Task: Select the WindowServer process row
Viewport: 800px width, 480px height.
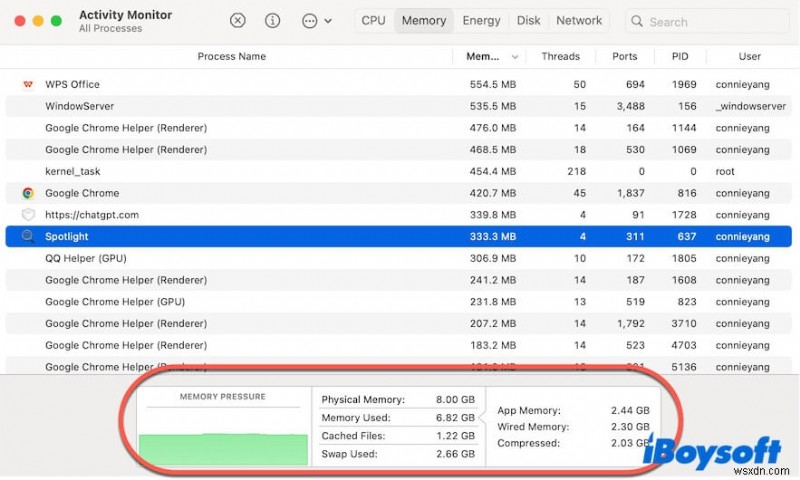Action: tap(398, 106)
